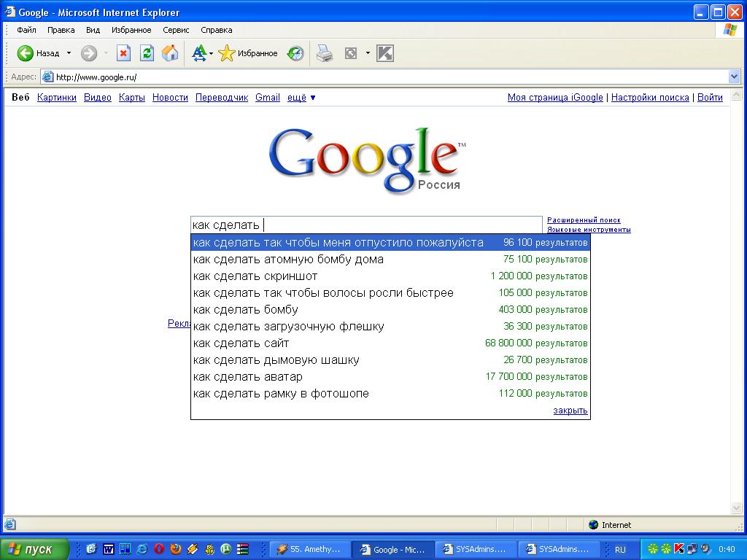Image resolution: width=747 pixels, height=560 pixels.
Task: Open the Видео link
Action: coord(98,98)
